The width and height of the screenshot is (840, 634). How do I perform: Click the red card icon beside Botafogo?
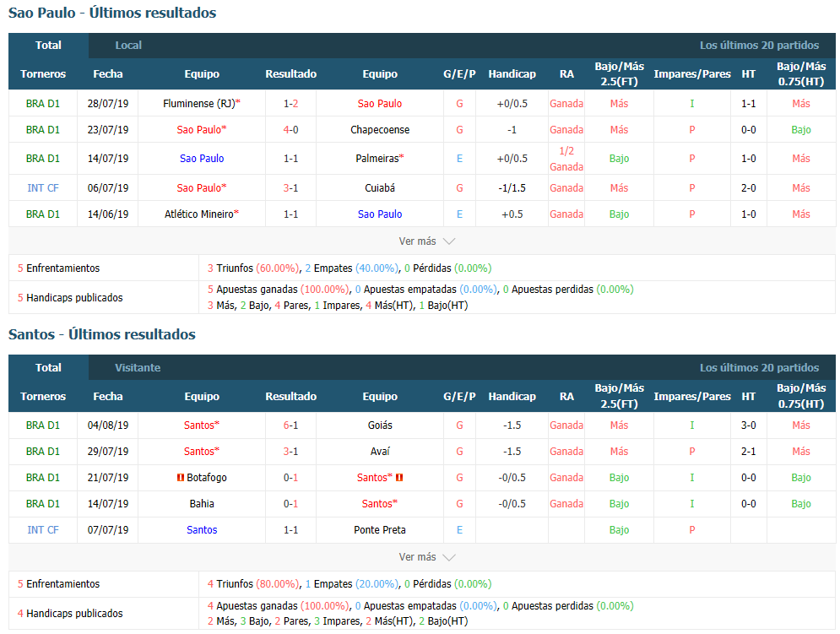[181, 478]
